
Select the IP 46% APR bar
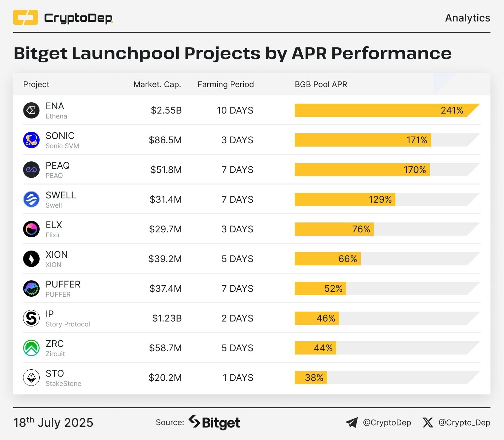317,318
